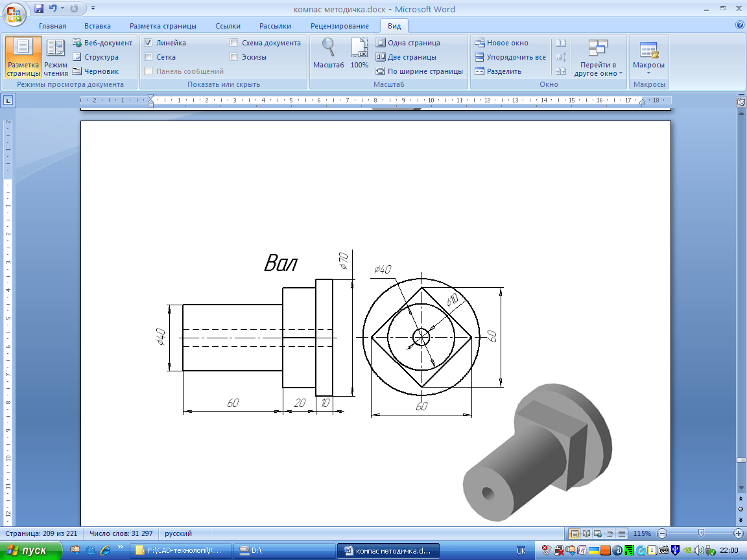The height and width of the screenshot is (560, 747).
Task: Click Число слов: 31 297 indicator
Action: [x=121, y=534]
